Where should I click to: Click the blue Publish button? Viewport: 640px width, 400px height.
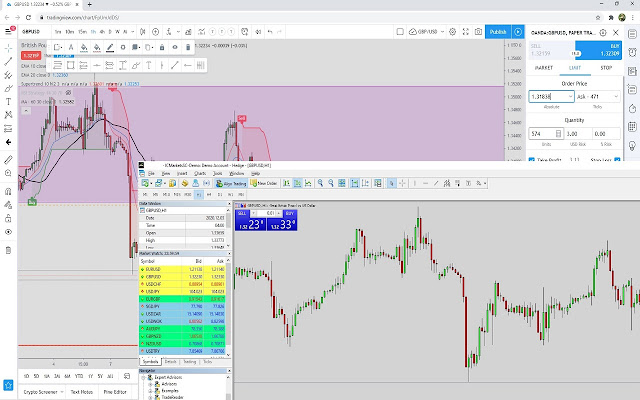click(498, 32)
